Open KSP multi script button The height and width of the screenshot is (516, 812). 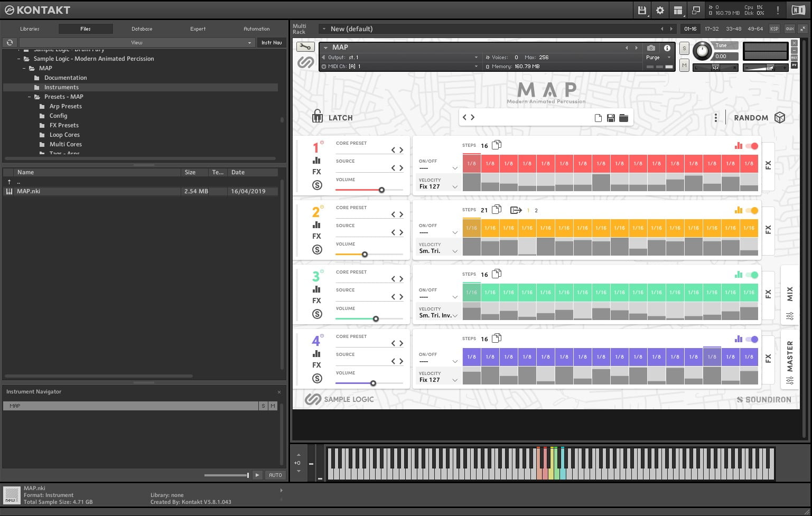click(x=774, y=29)
